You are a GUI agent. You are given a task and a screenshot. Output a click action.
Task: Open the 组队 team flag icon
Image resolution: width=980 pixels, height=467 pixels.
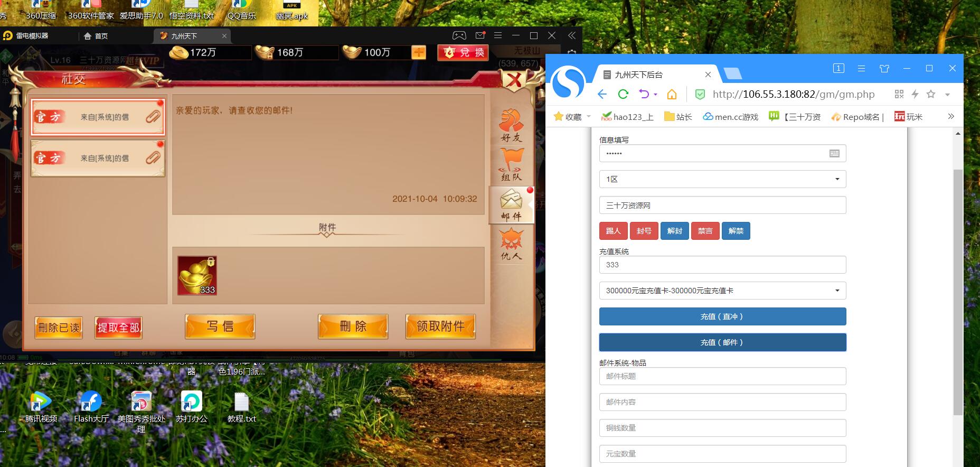[511, 164]
